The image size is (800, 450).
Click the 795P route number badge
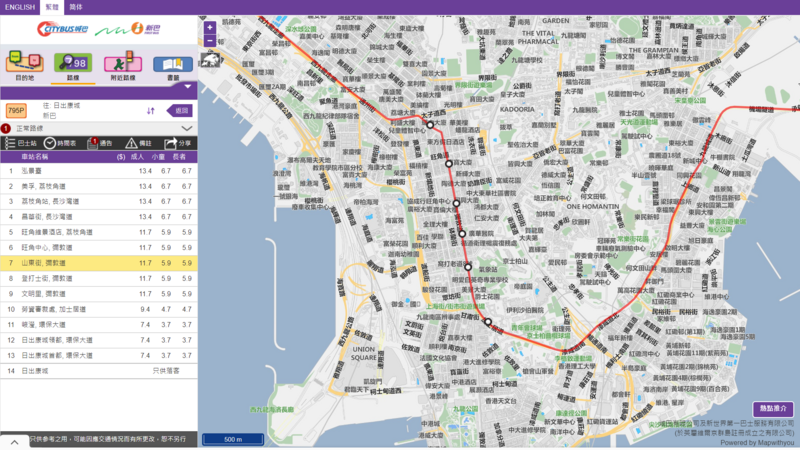[x=16, y=110]
